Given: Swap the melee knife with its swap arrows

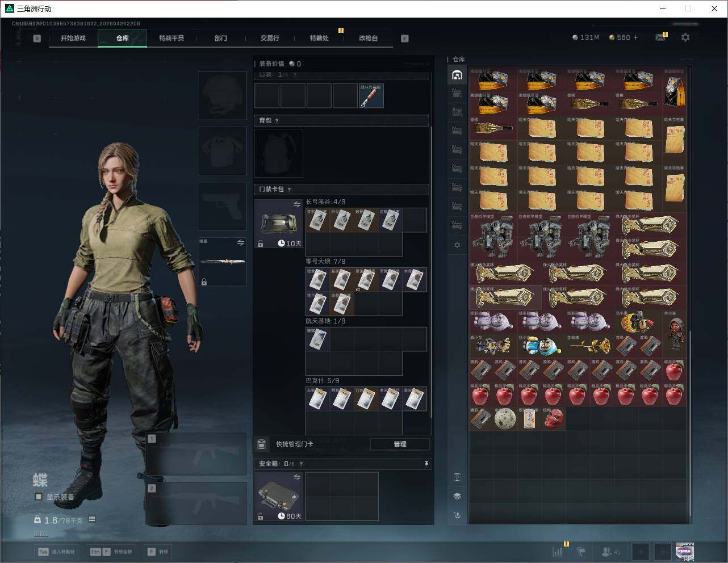Looking at the screenshot, I should 241,242.
